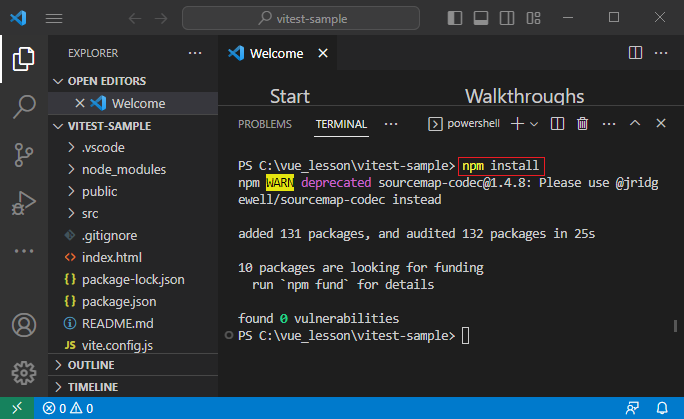
Task: Open the Manage gear icon
Action: click(x=24, y=373)
